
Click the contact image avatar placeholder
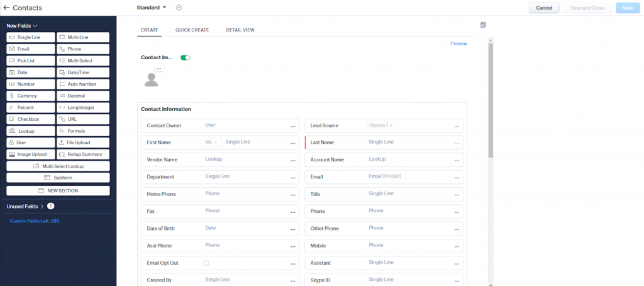(151, 79)
